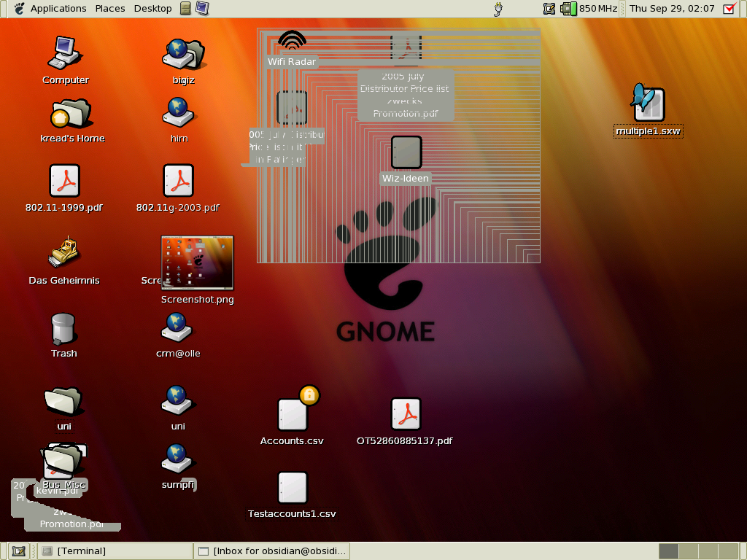Image resolution: width=747 pixels, height=560 pixels.
Task: Open the 802.11-1999.pdf file
Action: [x=64, y=181]
